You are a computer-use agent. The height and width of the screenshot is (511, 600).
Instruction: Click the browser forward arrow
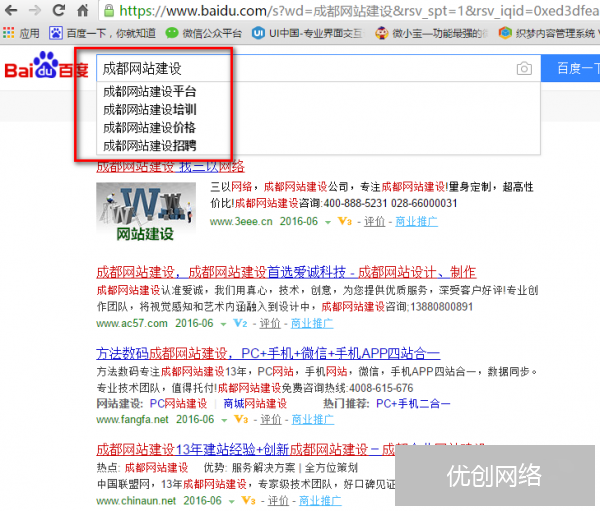tap(35, 10)
